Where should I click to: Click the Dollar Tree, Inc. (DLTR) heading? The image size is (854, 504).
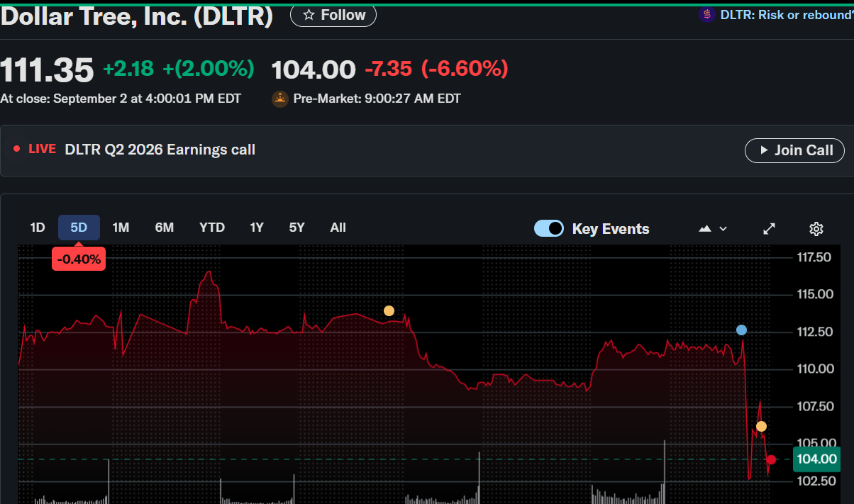[x=137, y=16]
